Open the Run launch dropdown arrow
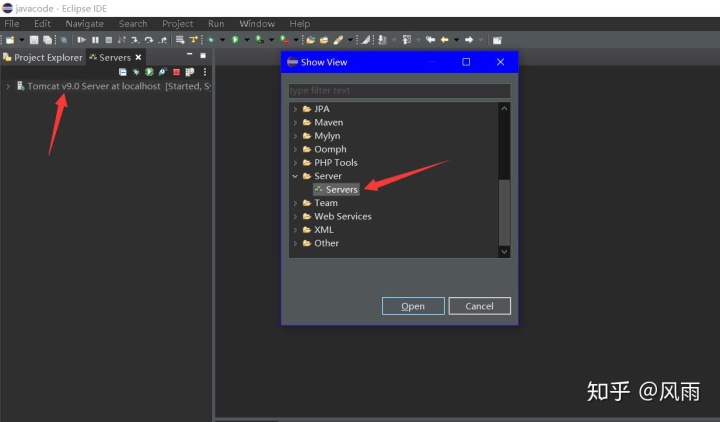The image size is (720, 422). click(247, 40)
